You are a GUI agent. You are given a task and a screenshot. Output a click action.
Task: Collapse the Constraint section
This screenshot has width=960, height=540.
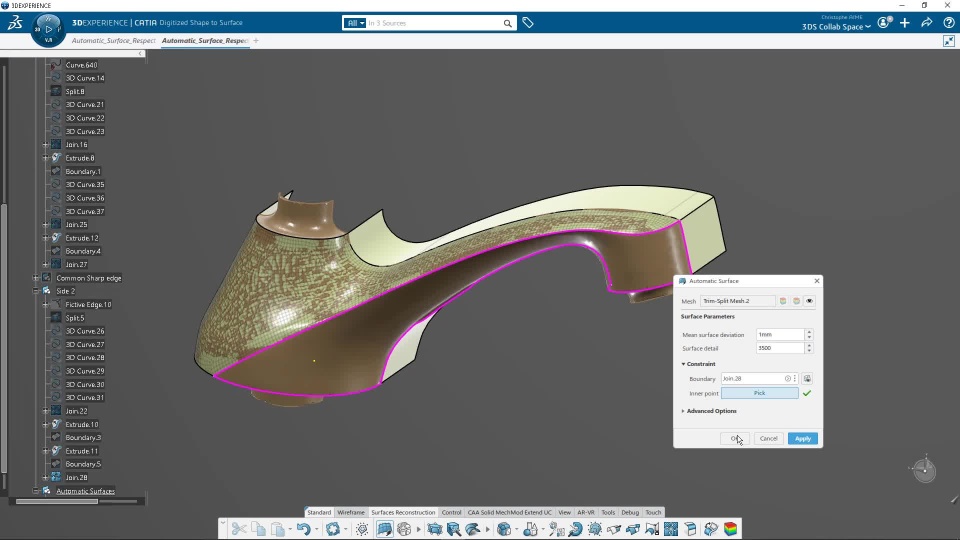click(684, 364)
